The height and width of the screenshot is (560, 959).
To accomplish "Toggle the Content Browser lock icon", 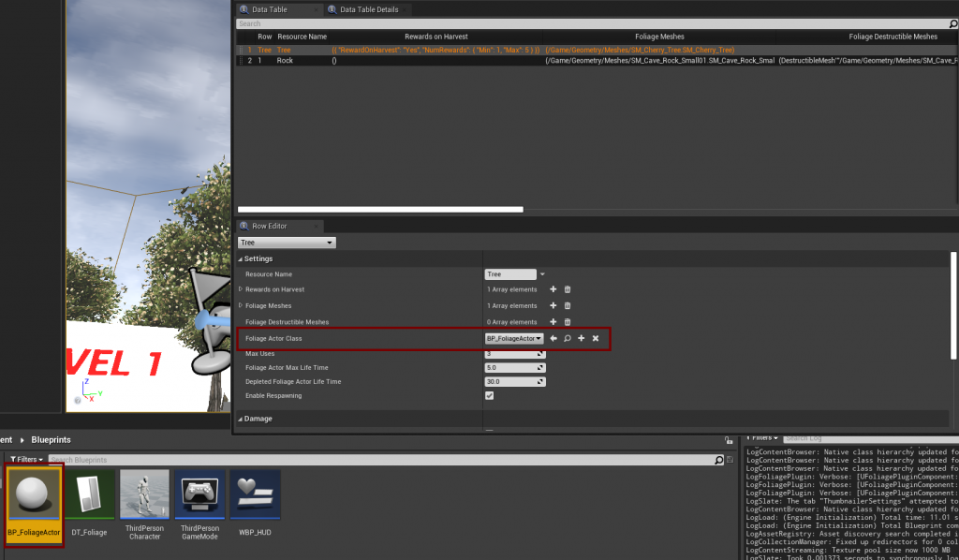I will (729, 440).
